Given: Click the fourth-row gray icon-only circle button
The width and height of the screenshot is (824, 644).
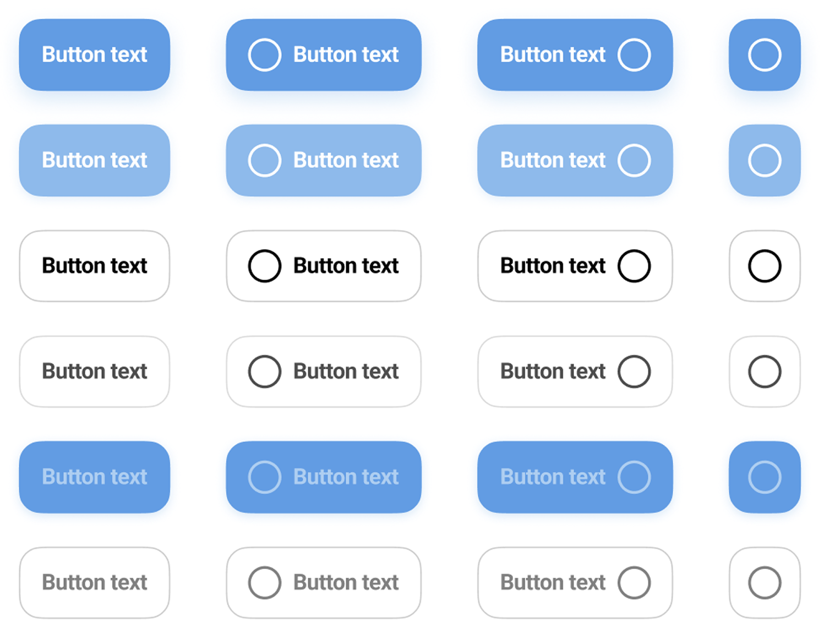Looking at the screenshot, I should (765, 372).
